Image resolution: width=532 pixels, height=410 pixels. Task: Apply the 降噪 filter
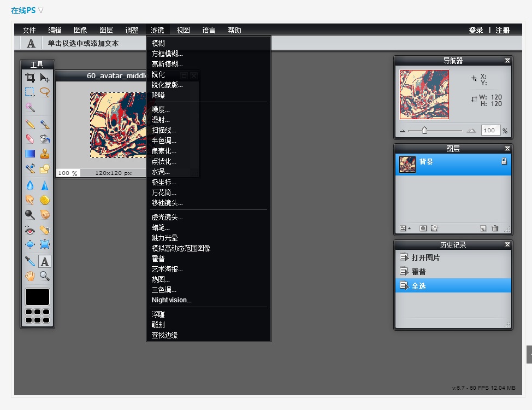[x=208, y=95]
